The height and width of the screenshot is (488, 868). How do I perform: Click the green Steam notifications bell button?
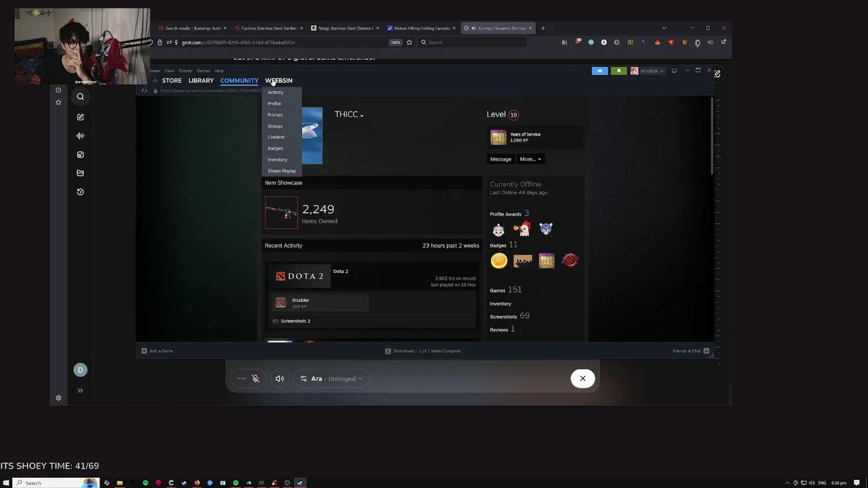[618, 70]
